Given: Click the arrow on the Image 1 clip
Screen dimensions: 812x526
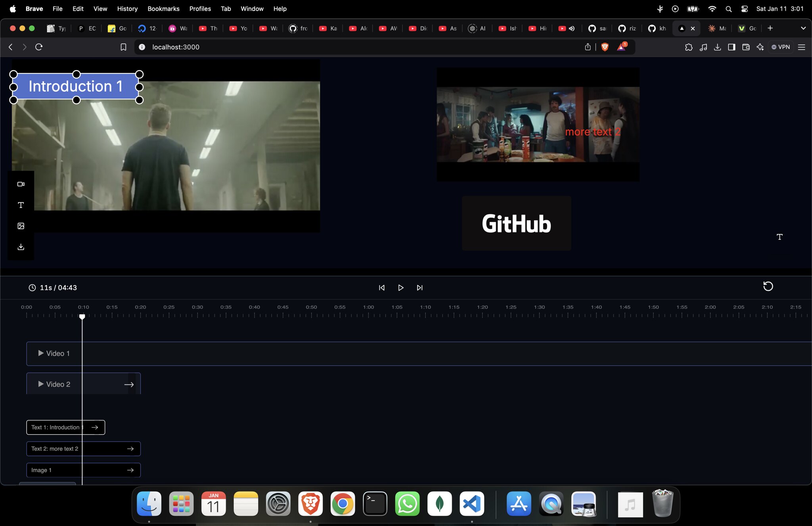Looking at the screenshot, I should (130, 470).
